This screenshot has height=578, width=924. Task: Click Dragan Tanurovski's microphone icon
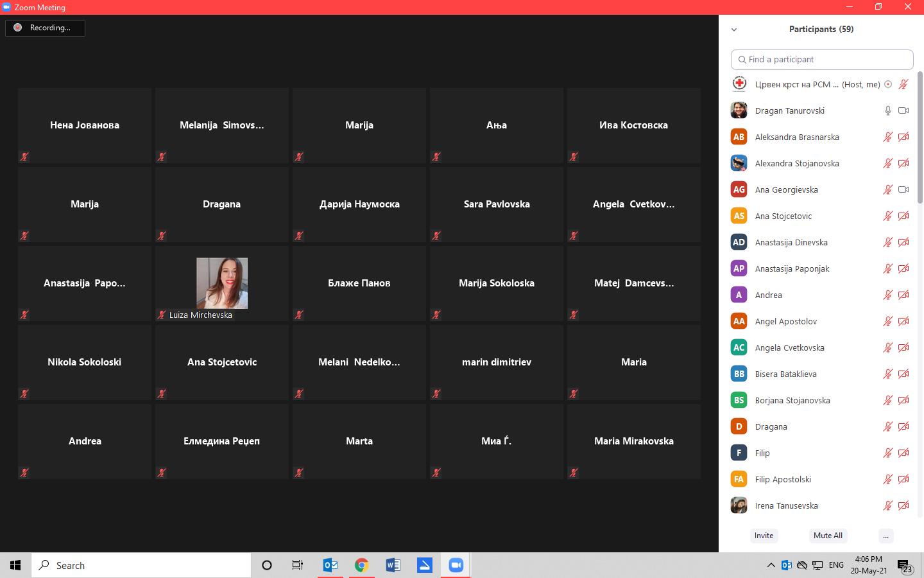click(x=887, y=110)
